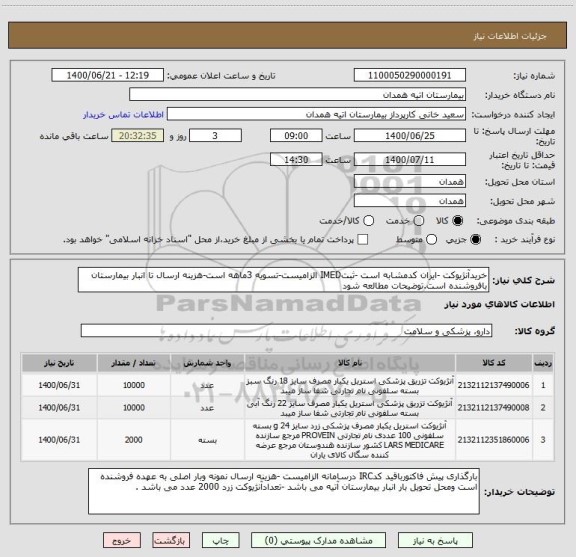Click the need date 1400/06/31 in row 3
The width and height of the screenshot is (576, 557).
click(x=59, y=439)
